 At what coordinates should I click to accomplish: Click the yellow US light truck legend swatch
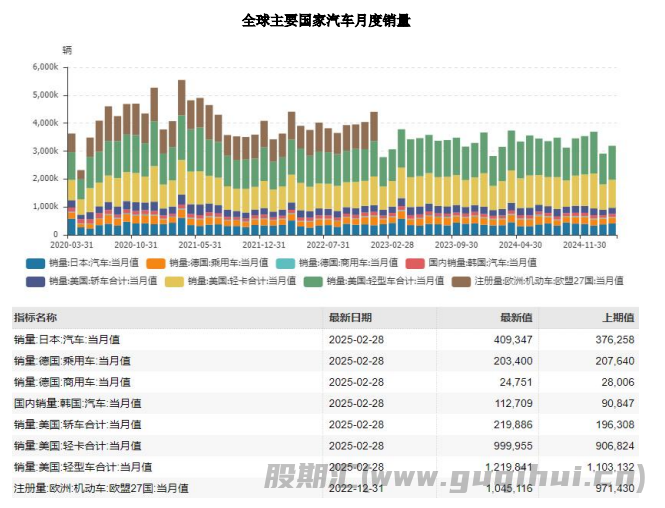tap(174, 281)
